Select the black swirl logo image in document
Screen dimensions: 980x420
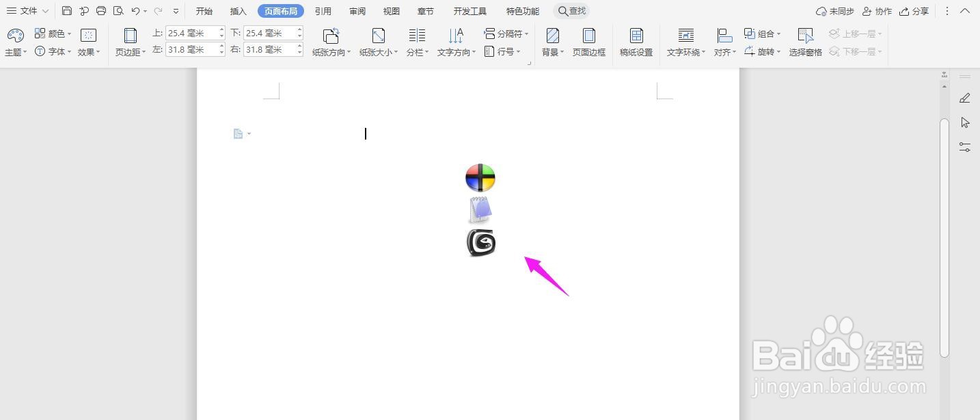[480, 243]
